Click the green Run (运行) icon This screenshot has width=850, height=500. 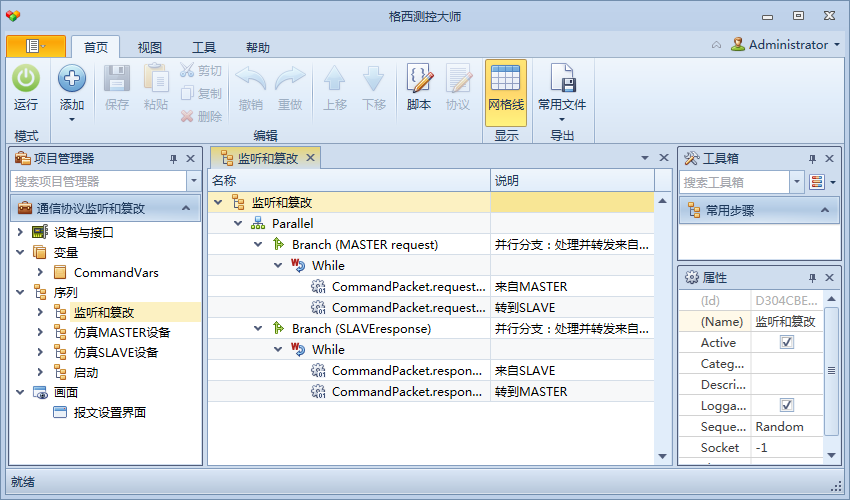[26, 79]
